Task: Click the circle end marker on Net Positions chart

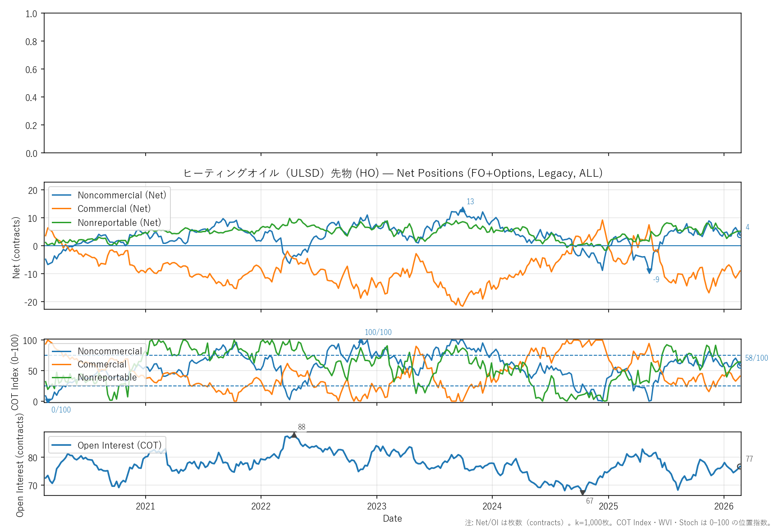Action: pos(740,235)
